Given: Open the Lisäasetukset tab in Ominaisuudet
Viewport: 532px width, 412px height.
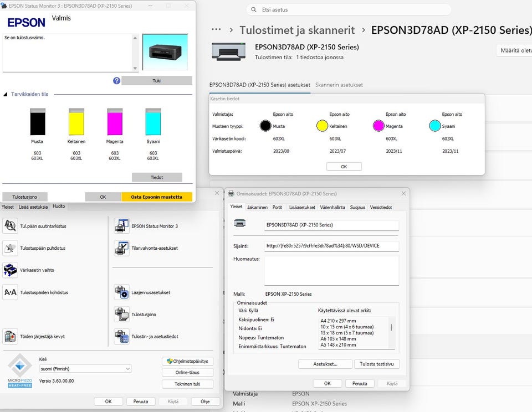Looking at the screenshot, I should pyautogui.click(x=302, y=207).
